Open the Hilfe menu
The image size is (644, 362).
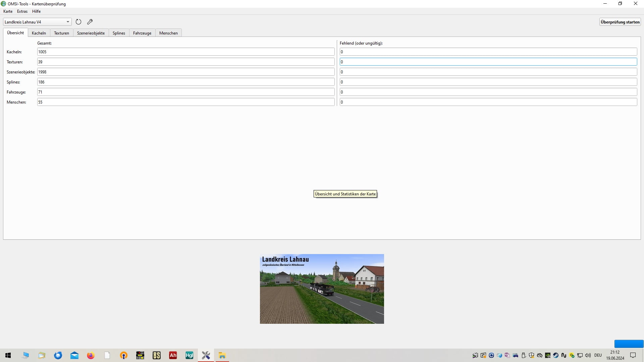tap(36, 11)
